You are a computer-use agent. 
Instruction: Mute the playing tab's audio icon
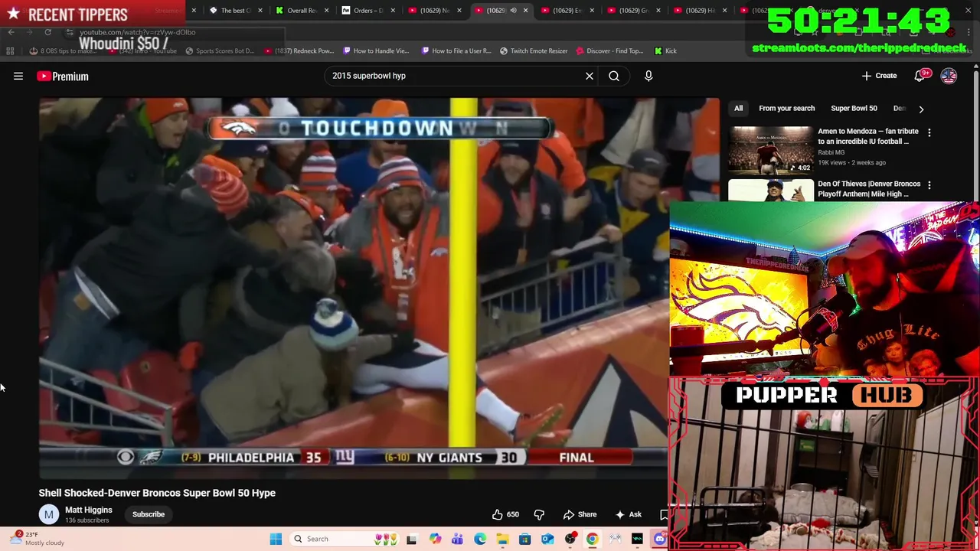(x=513, y=11)
